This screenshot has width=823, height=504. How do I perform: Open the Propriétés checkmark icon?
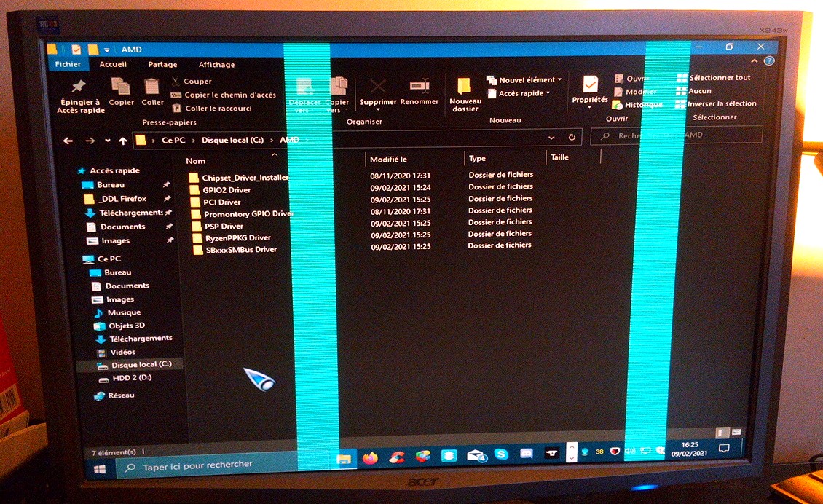click(x=591, y=84)
